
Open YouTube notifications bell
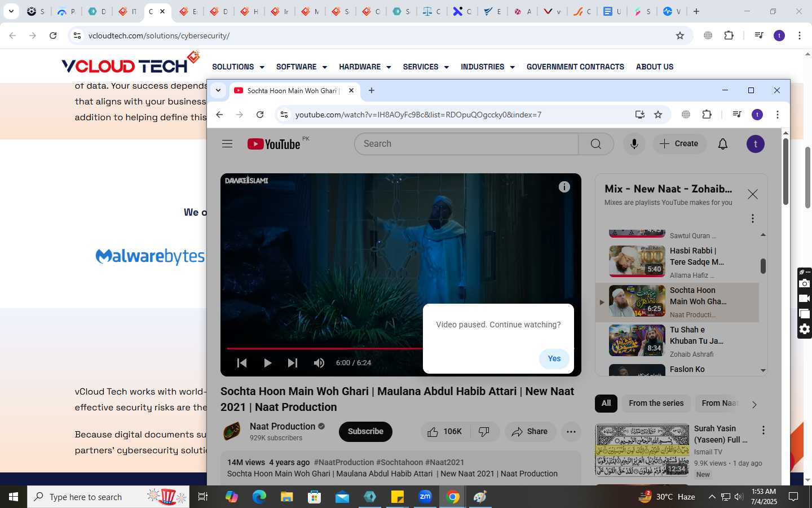pos(723,144)
